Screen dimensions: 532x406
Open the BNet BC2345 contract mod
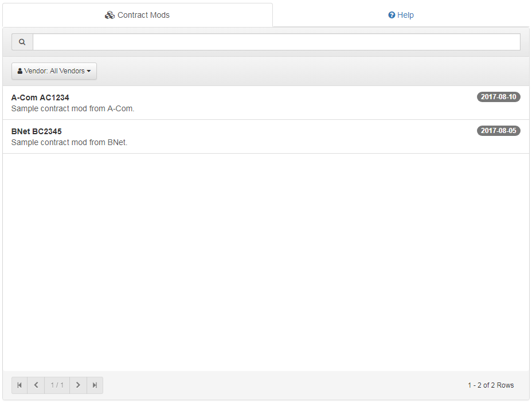37,131
